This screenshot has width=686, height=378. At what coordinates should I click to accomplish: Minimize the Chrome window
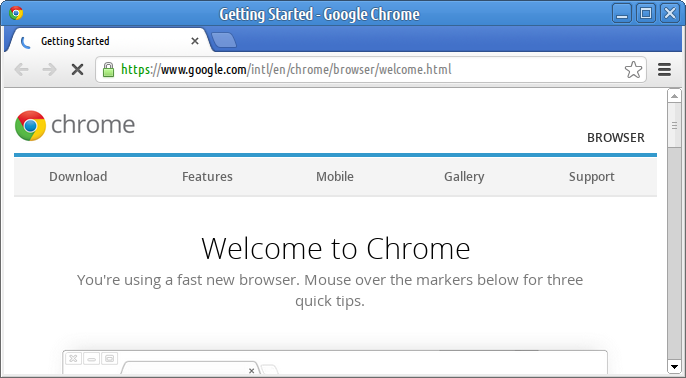point(622,13)
